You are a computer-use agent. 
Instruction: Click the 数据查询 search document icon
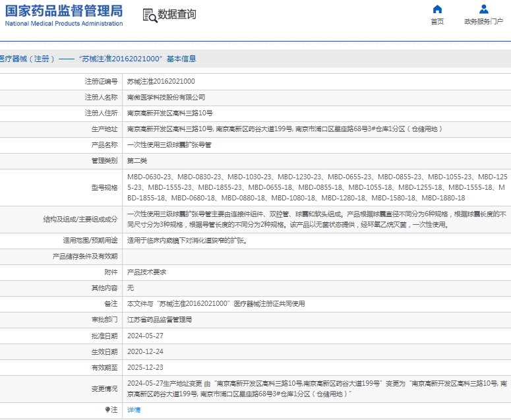click(x=150, y=15)
